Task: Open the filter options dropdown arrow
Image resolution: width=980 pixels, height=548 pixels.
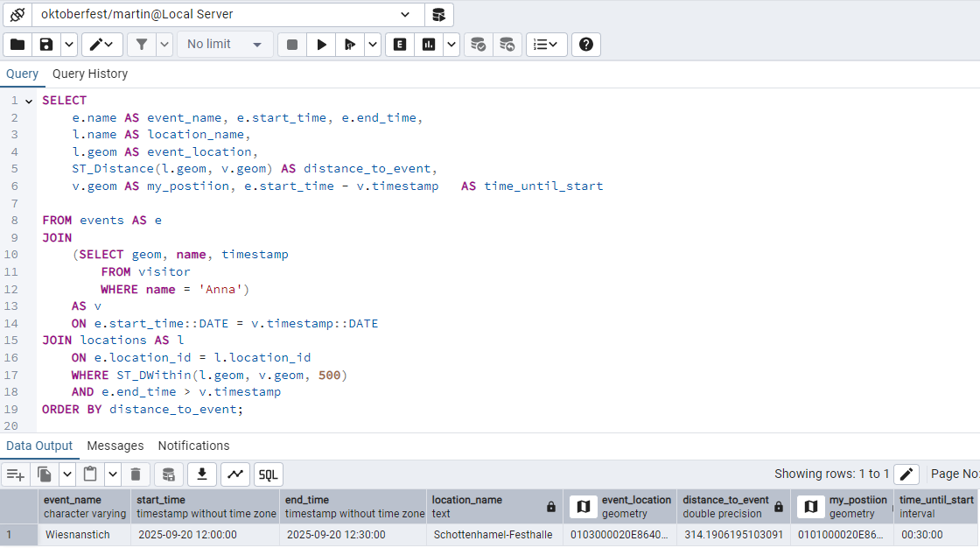Action: coord(164,45)
